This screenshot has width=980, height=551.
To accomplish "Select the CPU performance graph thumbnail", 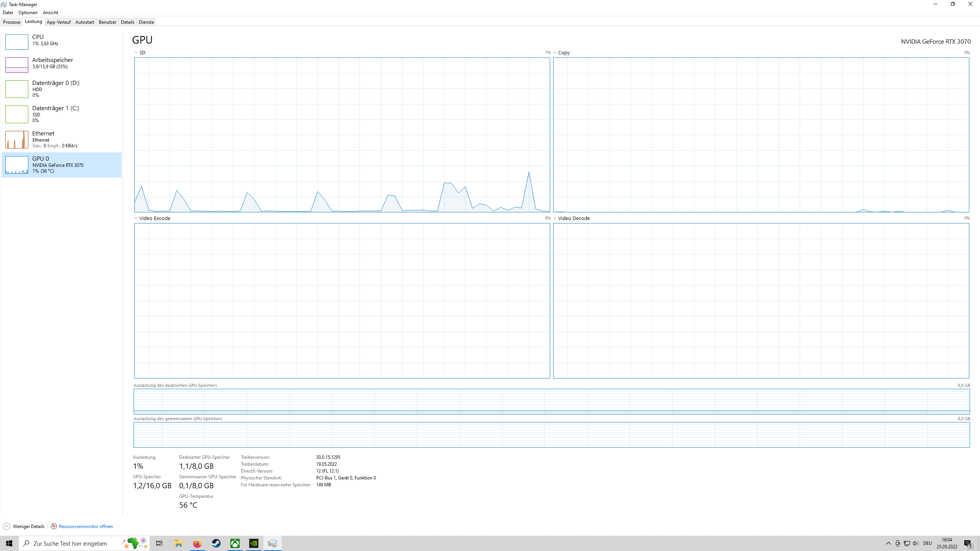I will tap(16, 42).
